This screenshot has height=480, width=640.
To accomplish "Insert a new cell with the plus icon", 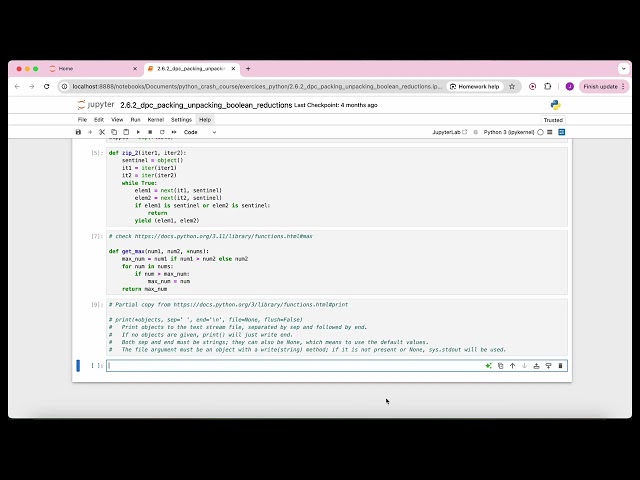I will (90, 132).
